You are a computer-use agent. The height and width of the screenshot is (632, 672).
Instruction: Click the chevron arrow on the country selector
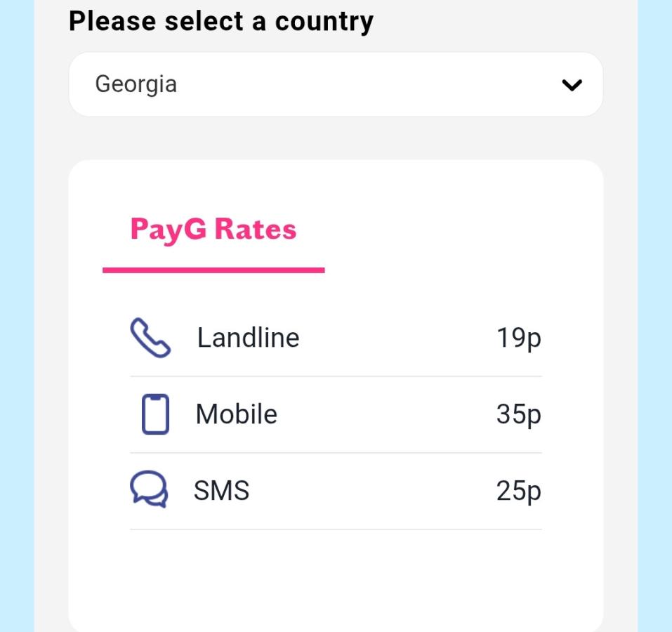(571, 85)
